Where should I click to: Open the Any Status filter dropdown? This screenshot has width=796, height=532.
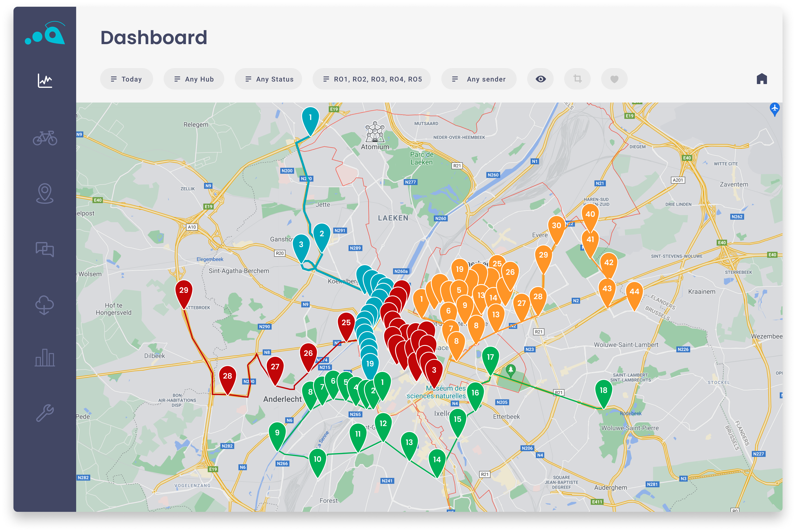point(269,79)
